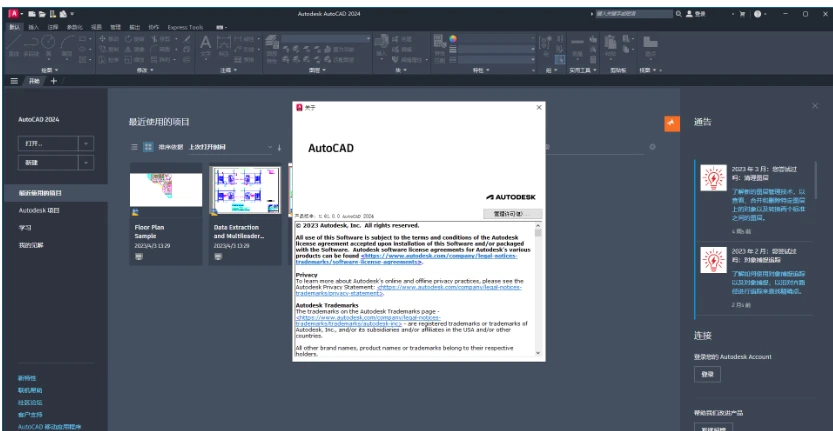Open the Layer Properties icon
Viewport: 833px width, 431px height.
(271, 45)
